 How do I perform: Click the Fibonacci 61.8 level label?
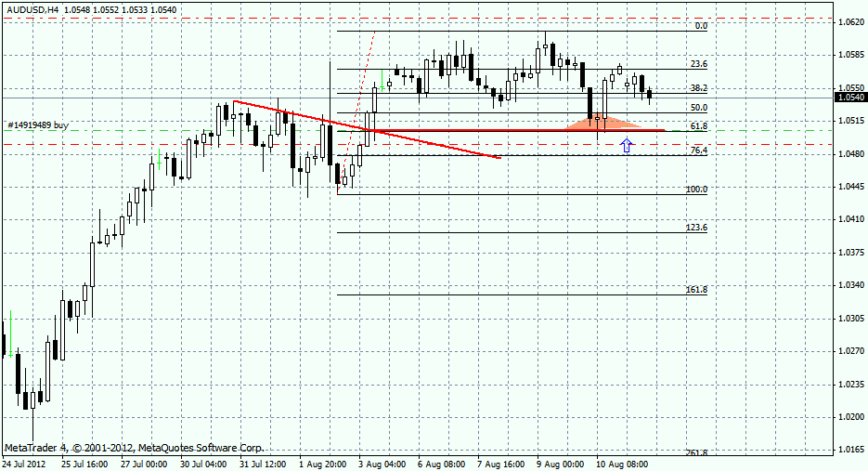pos(699,126)
